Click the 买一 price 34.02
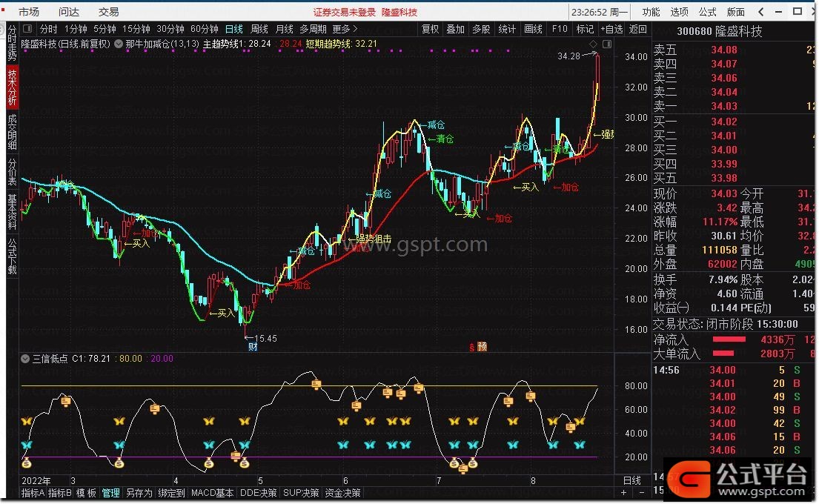819x504 pixels. point(724,122)
